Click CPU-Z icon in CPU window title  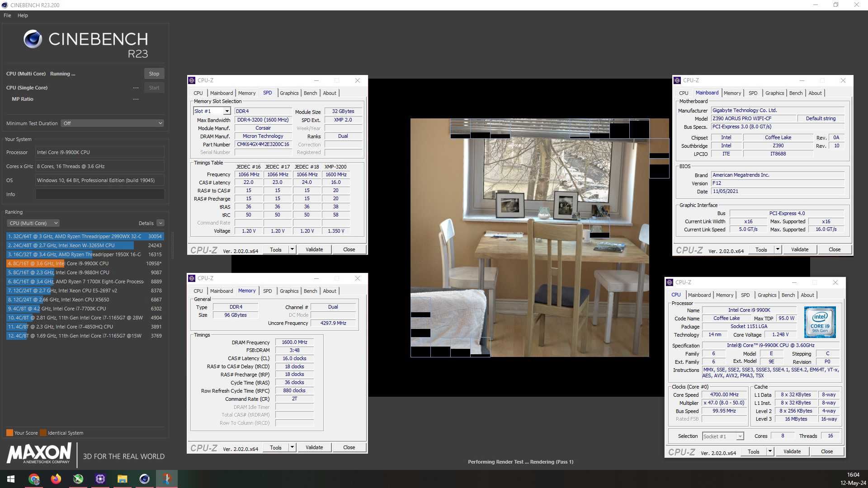[670, 282]
